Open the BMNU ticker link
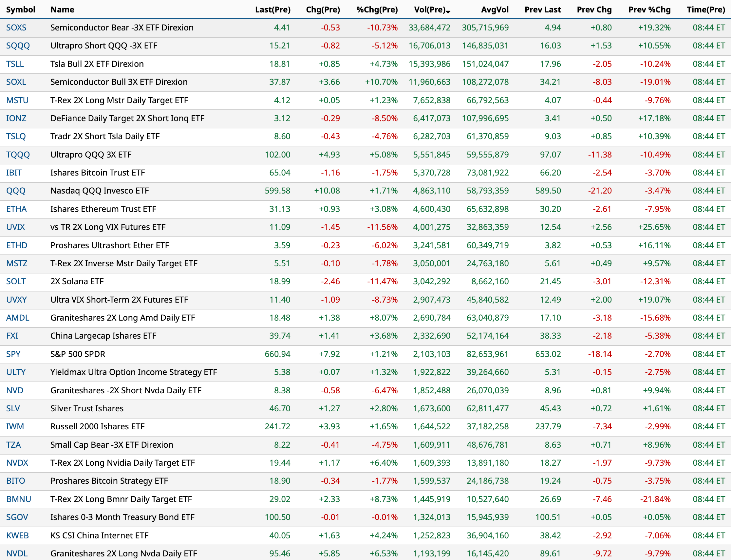This screenshot has height=560, width=731. click(x=18, y=499)
